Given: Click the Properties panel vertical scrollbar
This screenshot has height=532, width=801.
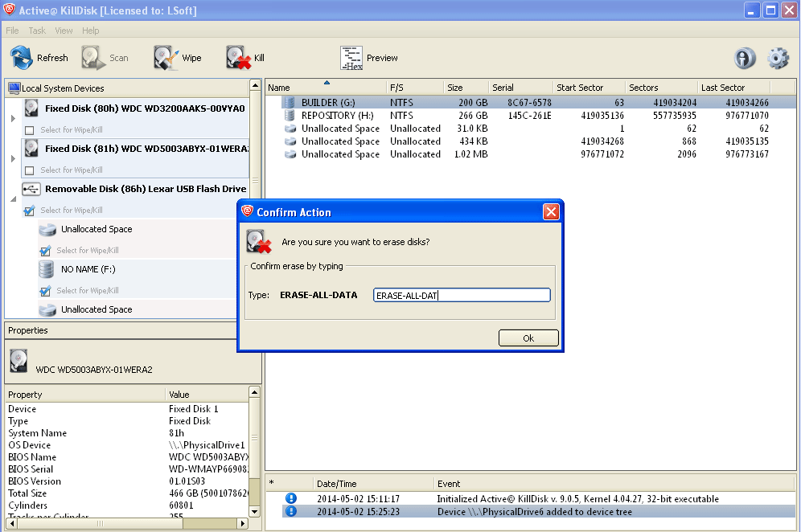Looking at the screenshot, I should [255, 450].
